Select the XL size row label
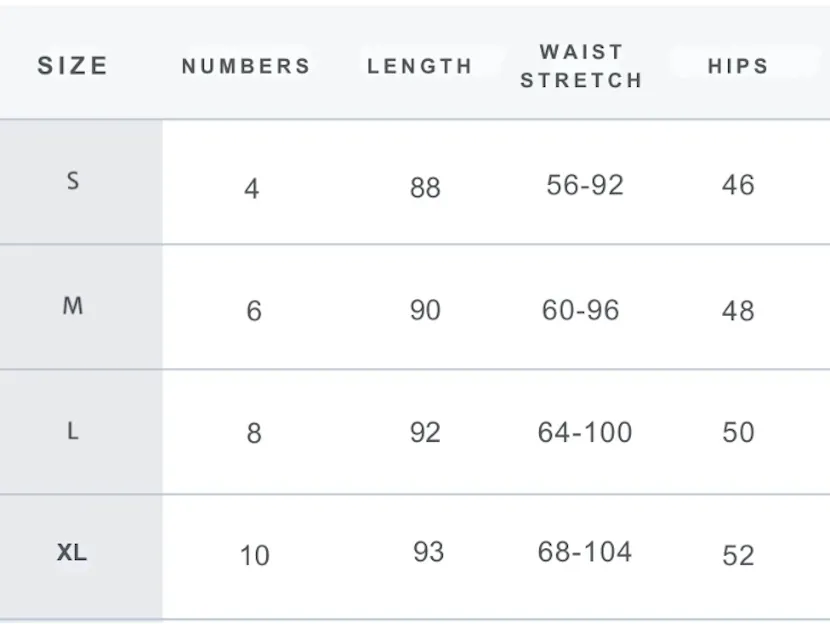The width and height of the screenshot is (830, 624). tap(72, 553)
